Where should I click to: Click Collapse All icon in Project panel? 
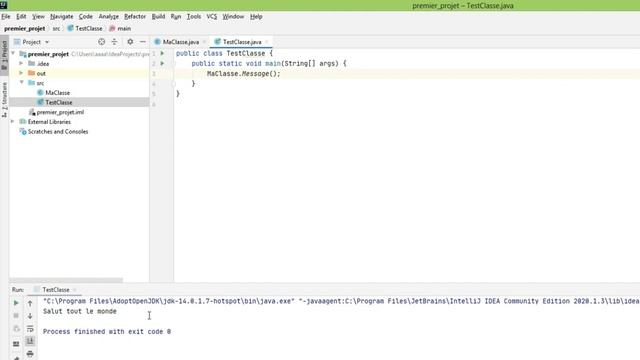(114, 42)
